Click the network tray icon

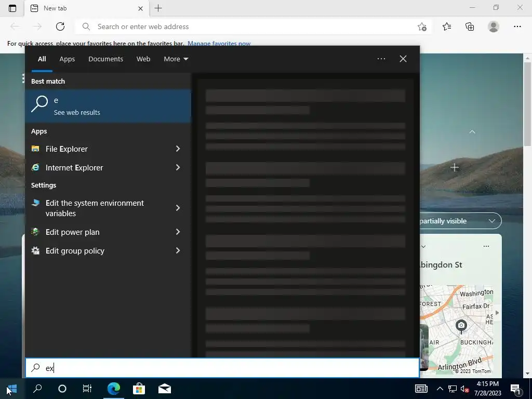point(453,389)
